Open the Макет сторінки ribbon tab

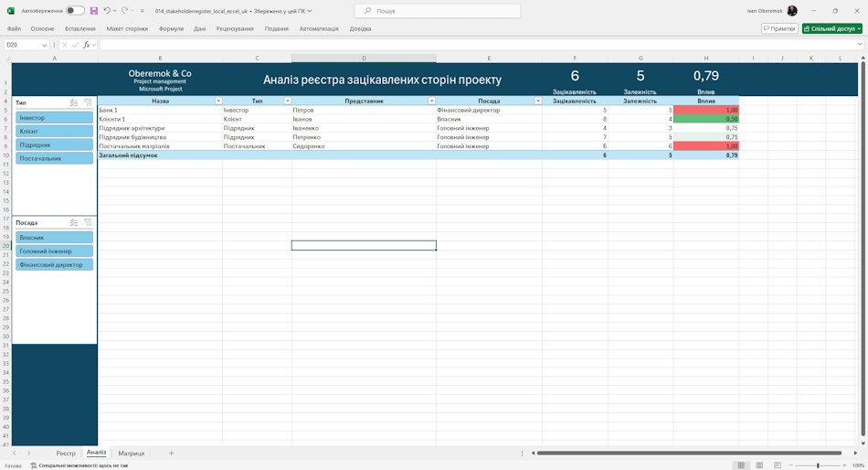click(x=127, y=29)
